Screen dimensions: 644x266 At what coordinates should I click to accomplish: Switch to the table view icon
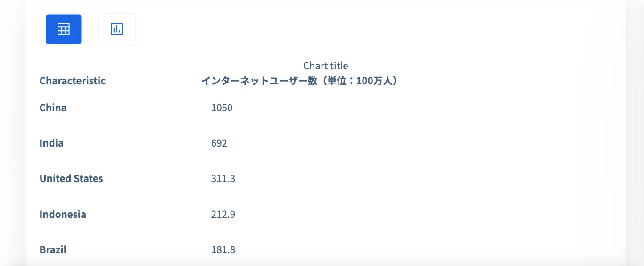point(64,29)
